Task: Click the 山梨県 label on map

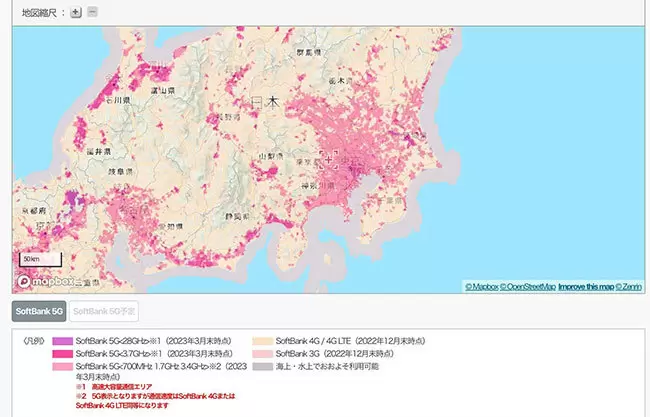Action: [x=271, y=156]
